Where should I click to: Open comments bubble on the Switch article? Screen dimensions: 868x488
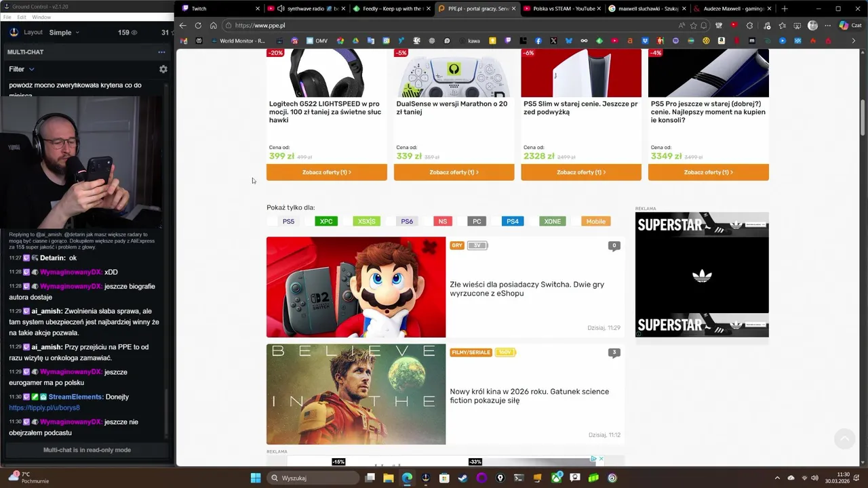(614, 246)
